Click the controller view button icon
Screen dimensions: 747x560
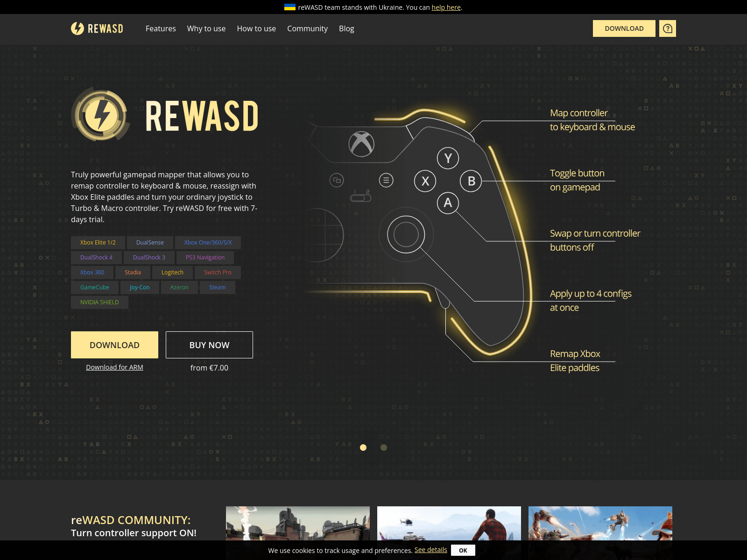(x=337, y=180)
